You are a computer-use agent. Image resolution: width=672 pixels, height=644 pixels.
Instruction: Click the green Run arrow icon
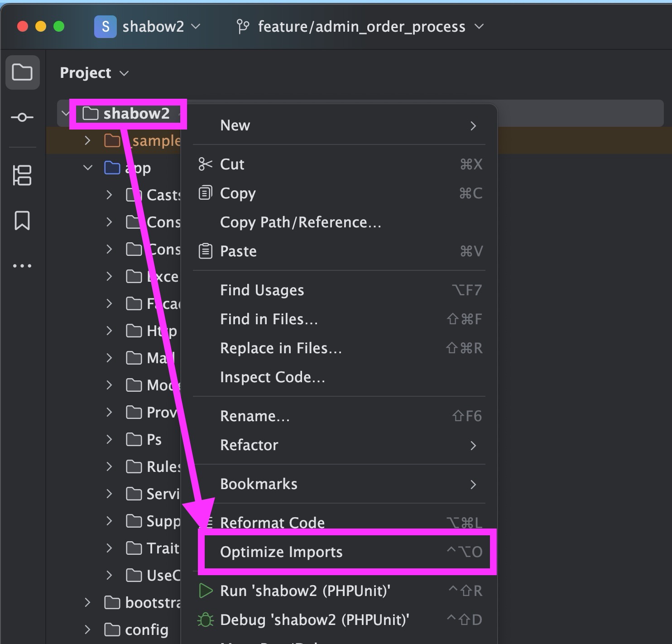206,591
